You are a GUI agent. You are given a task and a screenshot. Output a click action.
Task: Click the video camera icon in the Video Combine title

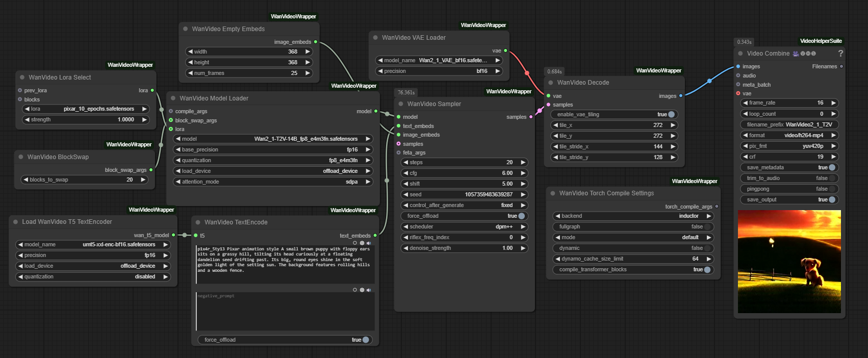tap(796, 54)
